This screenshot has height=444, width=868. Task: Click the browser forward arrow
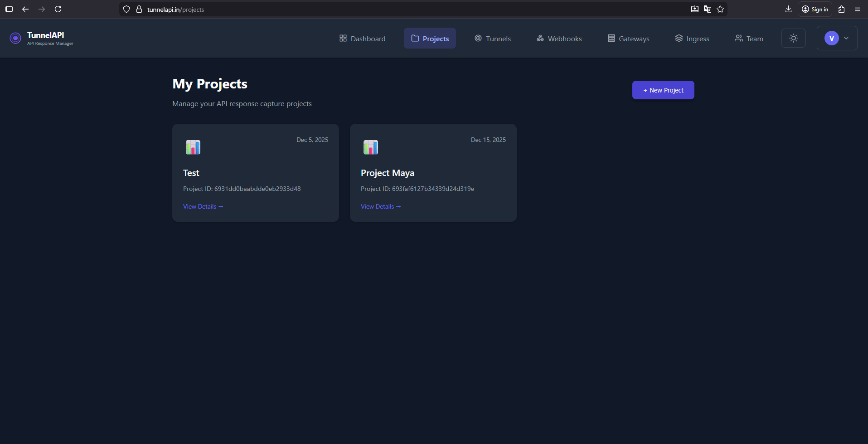pos(42,9)
